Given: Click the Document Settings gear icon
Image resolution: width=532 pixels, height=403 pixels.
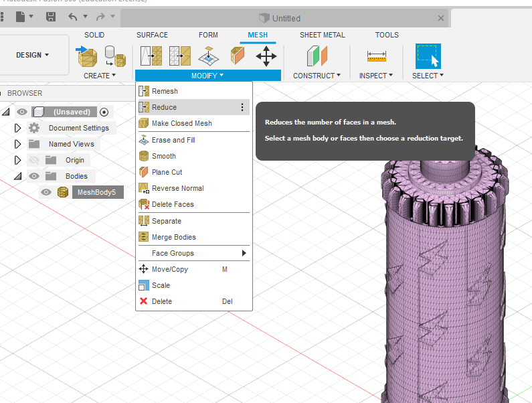Looking at the screenshot, I should [x=34, y=128].
